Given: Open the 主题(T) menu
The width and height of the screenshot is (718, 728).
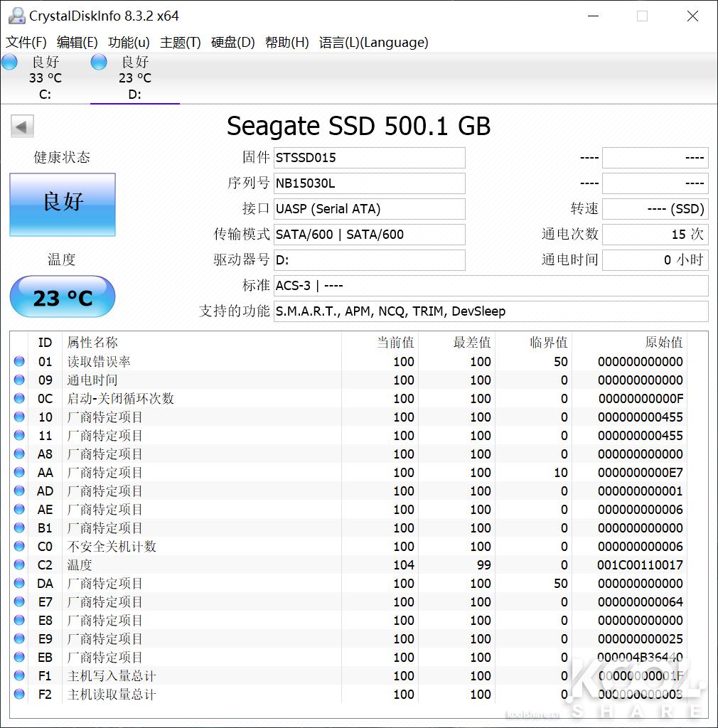Looking at the screenshot, I should tap(181, 43).
